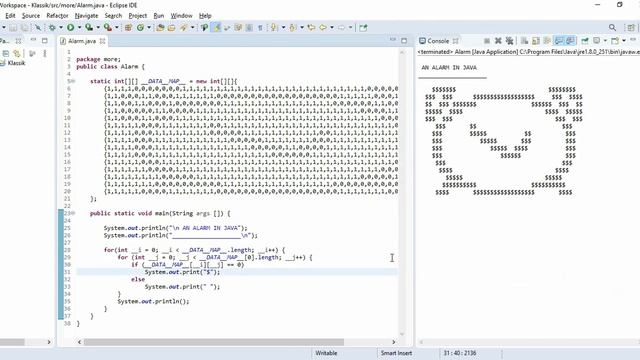The height and width of the screenshot is (360, 640).
Task: Click the Remove Launch X icon
Action: coord(498,41)
